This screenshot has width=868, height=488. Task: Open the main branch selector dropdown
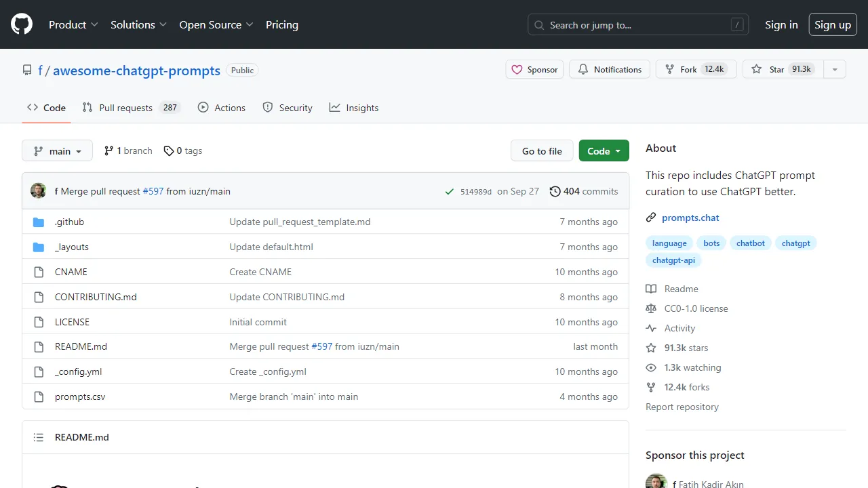point(57,151)
